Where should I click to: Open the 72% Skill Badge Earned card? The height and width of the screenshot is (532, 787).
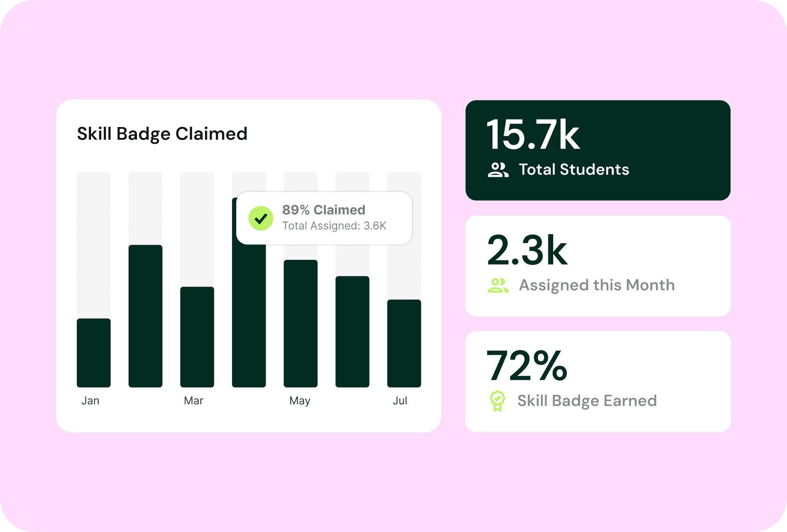pyautogui.click(x=598, y=382)
